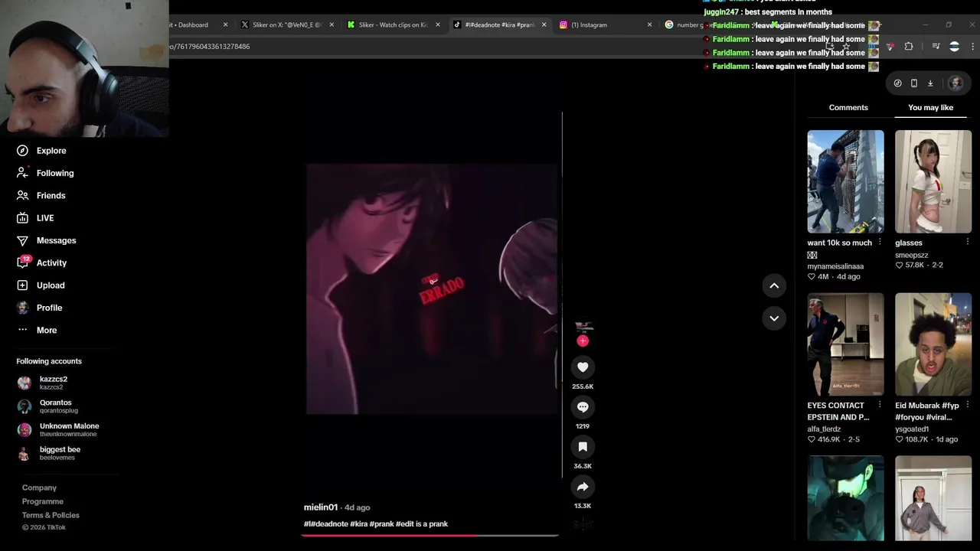Open 'want 10k so much' video thumbnail
This screenshot has width=980, height=551.
coord(845,181)
